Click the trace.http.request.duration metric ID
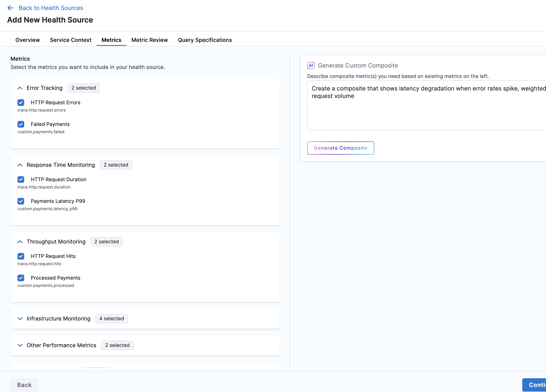Screen dimensions: 546x392 (x=44, y=187)
